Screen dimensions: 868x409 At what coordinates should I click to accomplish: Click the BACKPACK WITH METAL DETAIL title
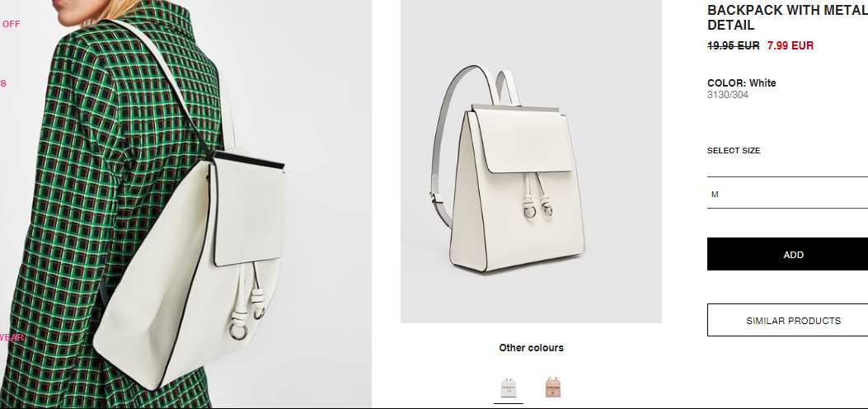[x=787, y=17]
